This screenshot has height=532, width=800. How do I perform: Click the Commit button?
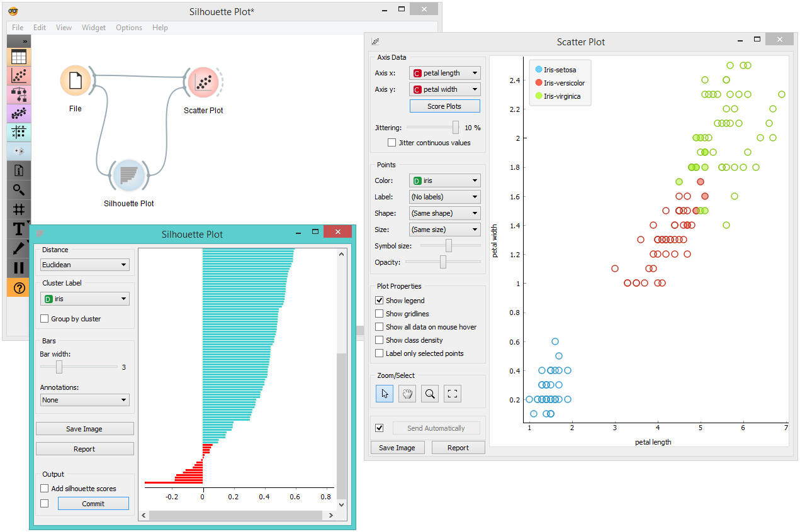tap(93, 504)
